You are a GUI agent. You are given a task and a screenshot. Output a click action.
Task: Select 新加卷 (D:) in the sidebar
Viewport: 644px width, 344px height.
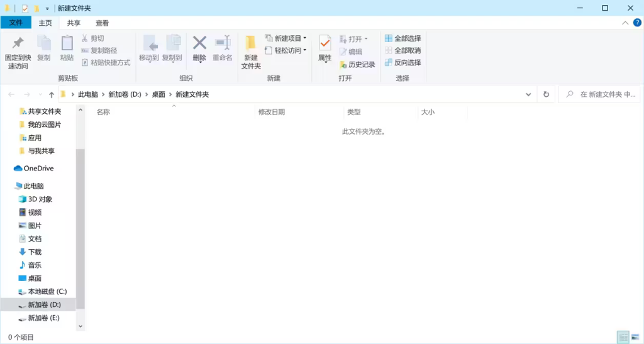tap(40, 304)
